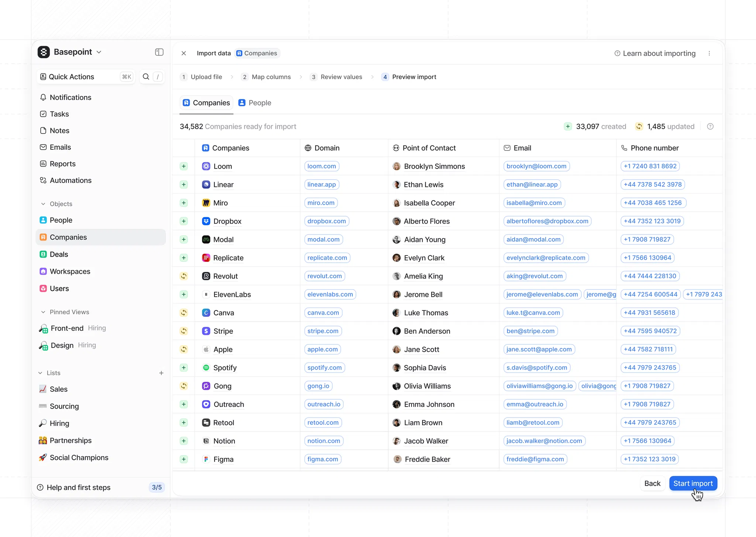The height and width of the screenshot is (537, 756).
Task: Click the created plus icon on Loom row
Action: (x=184, y=166)
